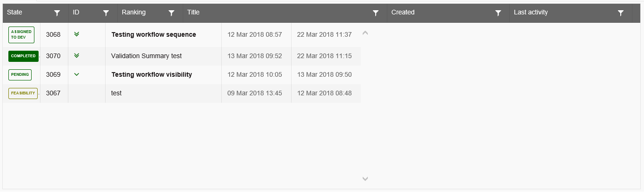644x193 pixels.
Task: Open the Created column filter funnel
Action: [x=498, y=13]
